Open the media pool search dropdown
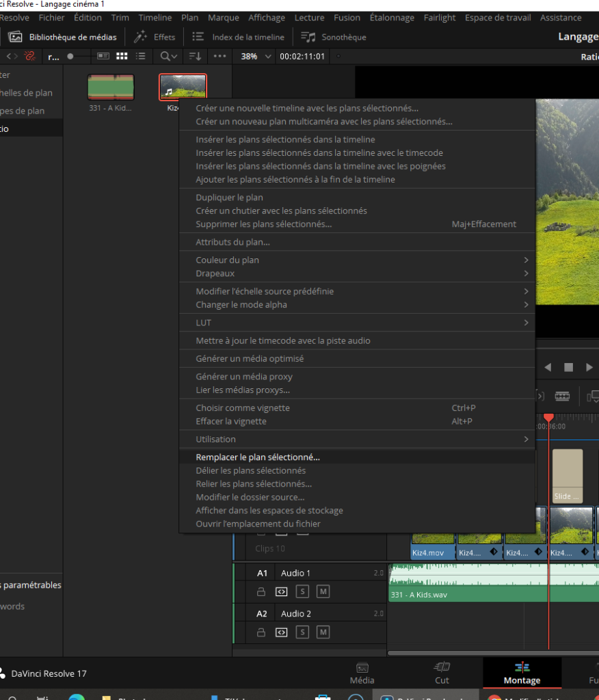 [169, 56]
